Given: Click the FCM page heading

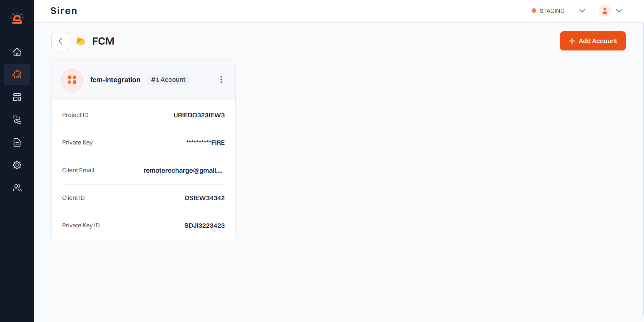Looking at the screenshot, I should pos(103,41).
